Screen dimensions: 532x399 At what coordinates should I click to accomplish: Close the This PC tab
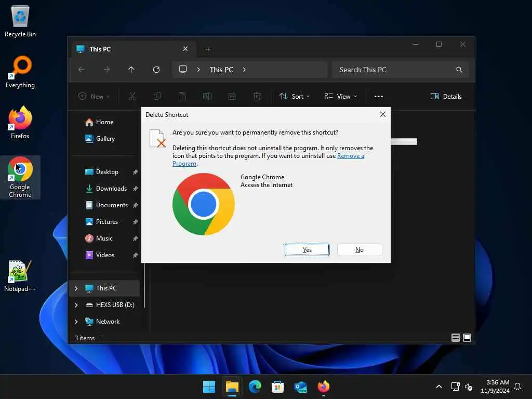click(185, 49)
